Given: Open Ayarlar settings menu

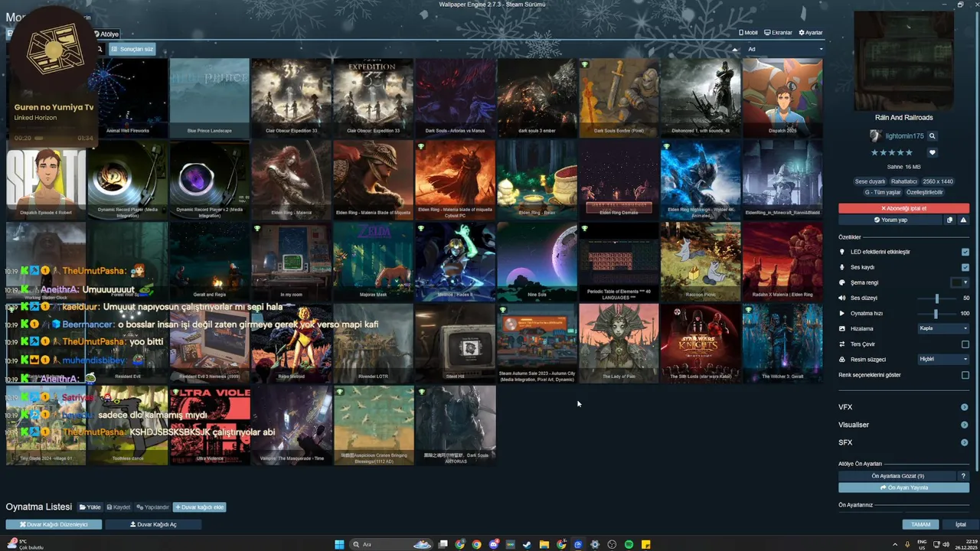Looking at the screenshot, I should (811, 33).
